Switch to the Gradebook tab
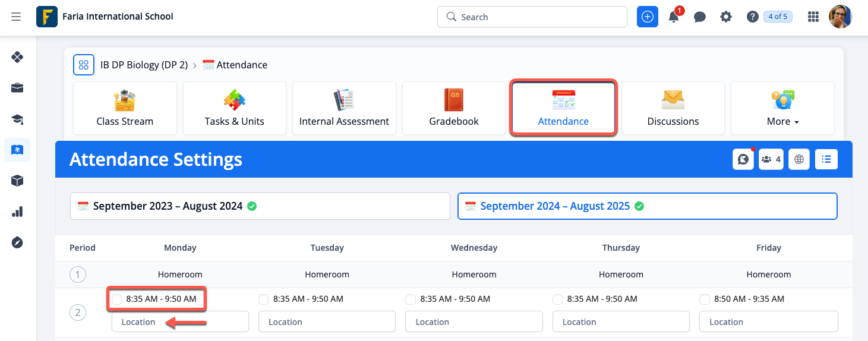The image size is (868, 341). point(454,109)
